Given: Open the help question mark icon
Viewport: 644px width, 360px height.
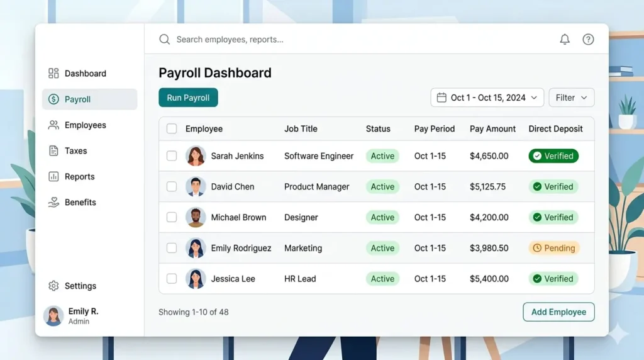Looking at the screenshot, I should coord(588,39).
